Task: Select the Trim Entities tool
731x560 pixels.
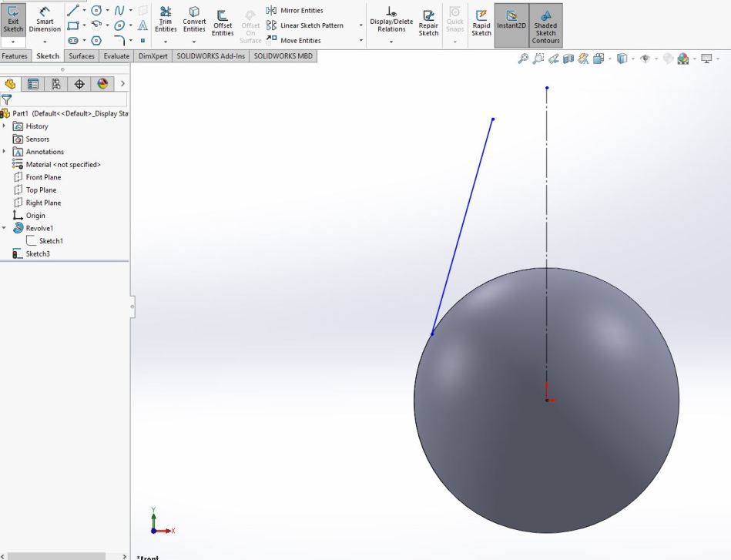Action: 166,19
